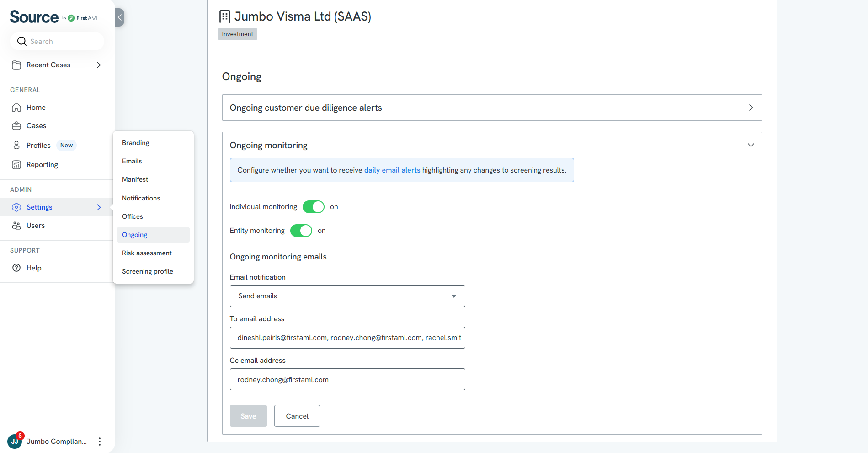868x453 pixels.
Task: Open the Email notification dropdown
Action: pos(347,296)
